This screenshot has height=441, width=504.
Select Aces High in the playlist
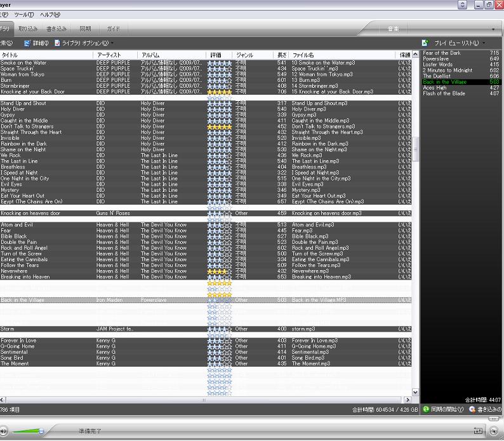pyautogui.click(x=461, y=88)
